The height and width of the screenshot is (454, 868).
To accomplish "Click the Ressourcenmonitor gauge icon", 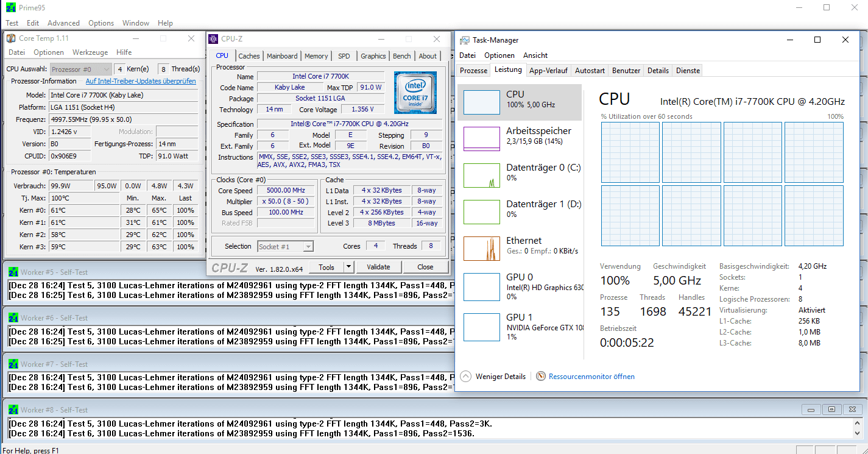I will [x=541, y=376].
